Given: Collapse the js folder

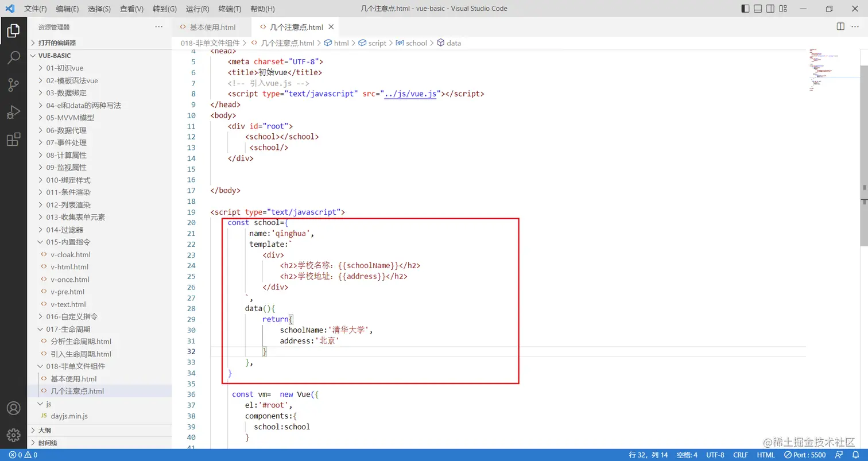Looking at the screenshot, I should pyautogui.click(x=99, y=404).
